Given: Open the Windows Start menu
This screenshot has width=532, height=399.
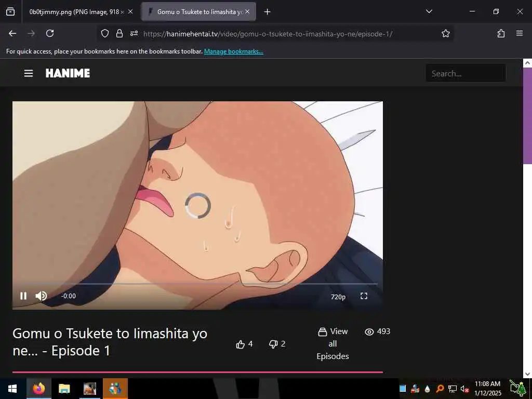Looking at the screenshot, I should (12, 389).
